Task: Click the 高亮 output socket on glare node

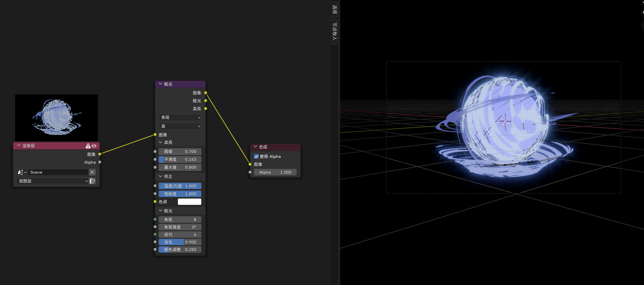Action: [x=205, y=108]
